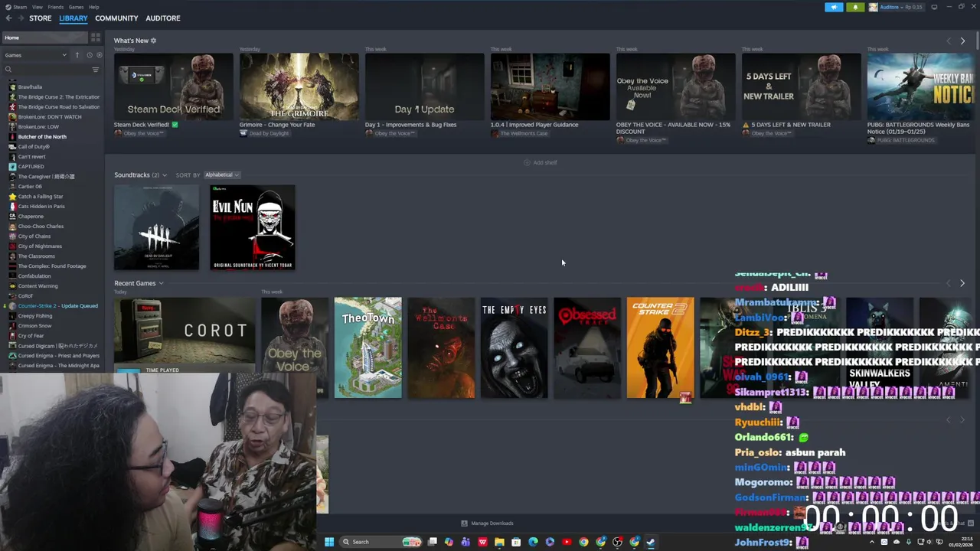Click the library search input field
The height and width of the screenshot is (551, 980).
pyautogui.click(x=51, y=70)
